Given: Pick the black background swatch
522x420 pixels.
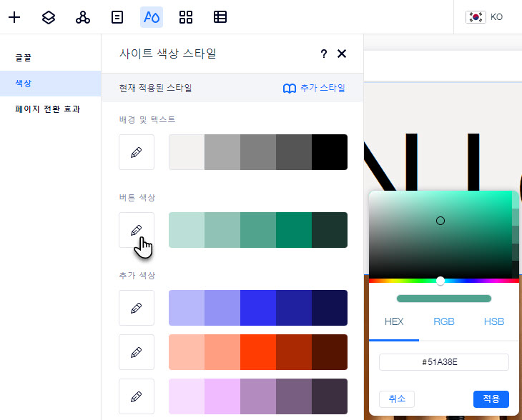Looking at the screenshot, I should pos(330,152).
